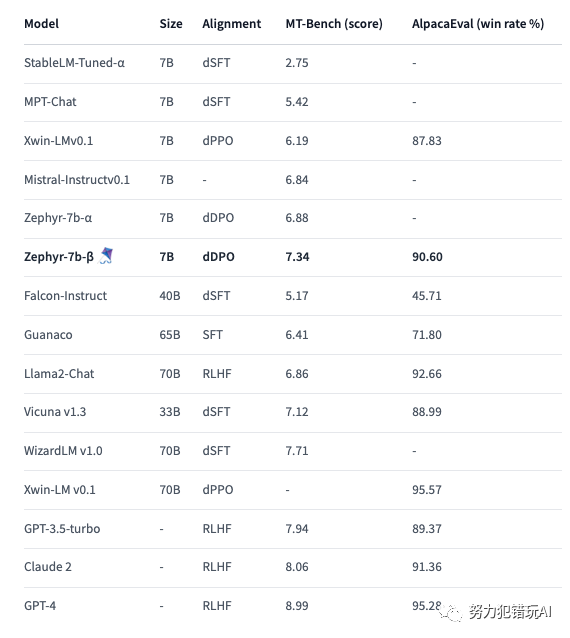
Task: Click the Alignment column header
Action: (231, 24)
